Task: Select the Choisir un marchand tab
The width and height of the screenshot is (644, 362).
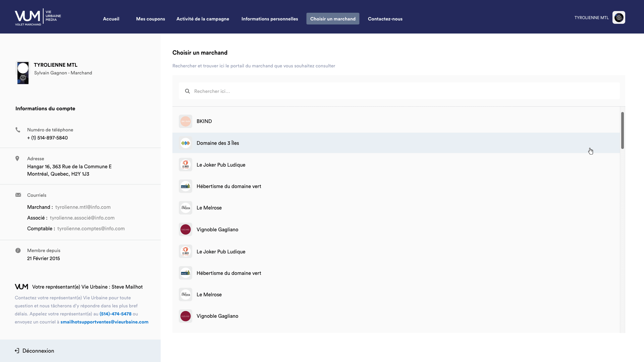Action: 333,19
